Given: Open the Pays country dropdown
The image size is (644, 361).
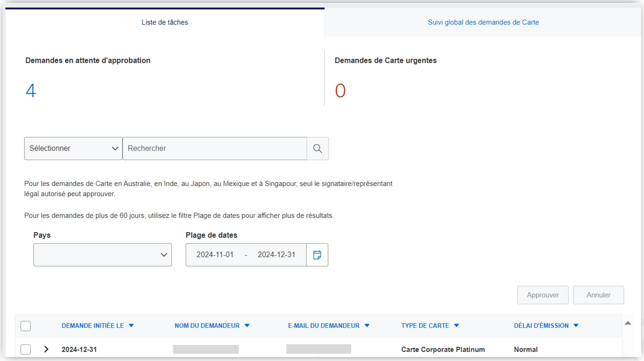Looking at the screenshot, I should pyautogui.click(x=103, y=255).
